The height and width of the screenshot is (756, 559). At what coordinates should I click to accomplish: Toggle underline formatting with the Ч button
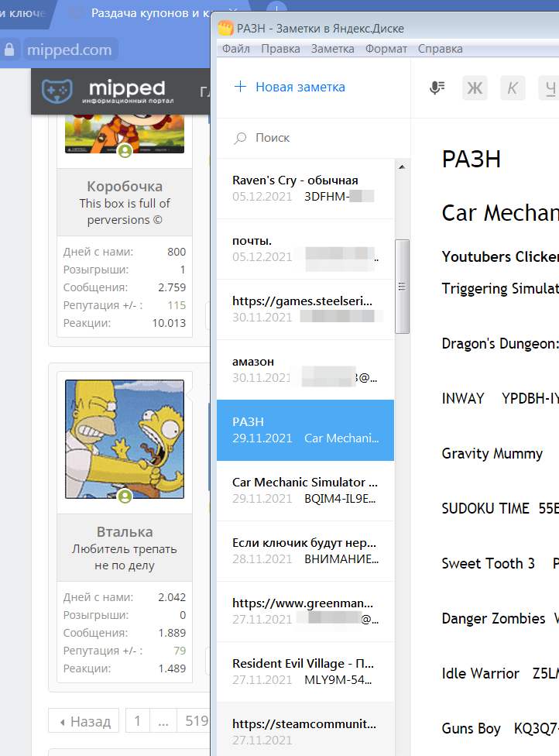coord(550,88)
